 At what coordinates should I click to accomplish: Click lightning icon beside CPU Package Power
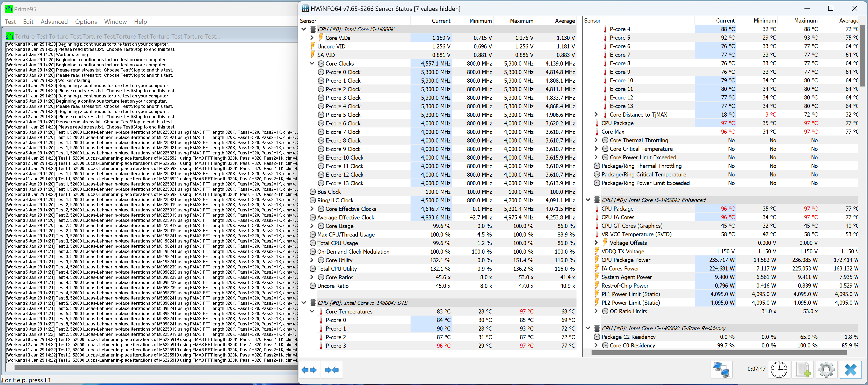597,260
